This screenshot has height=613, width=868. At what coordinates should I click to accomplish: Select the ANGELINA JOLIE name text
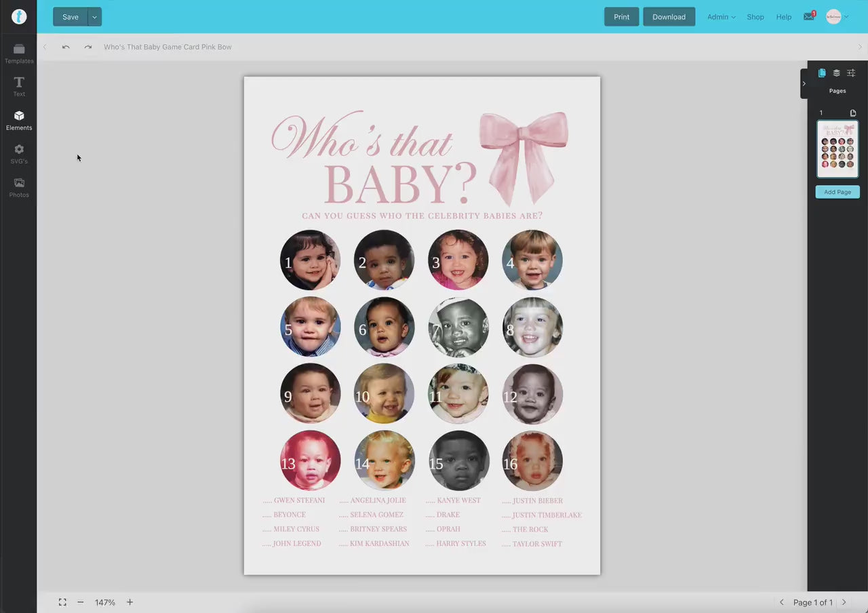(x=378, y=500)
